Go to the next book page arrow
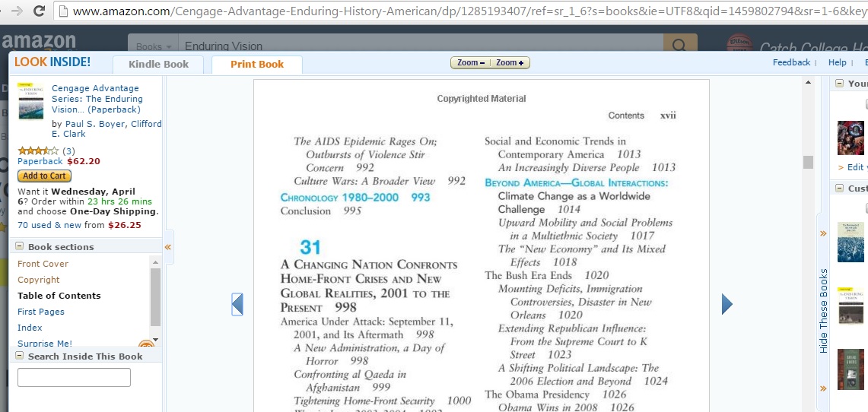868x412 pixels. pyautogui.click(x=727, y=304)
